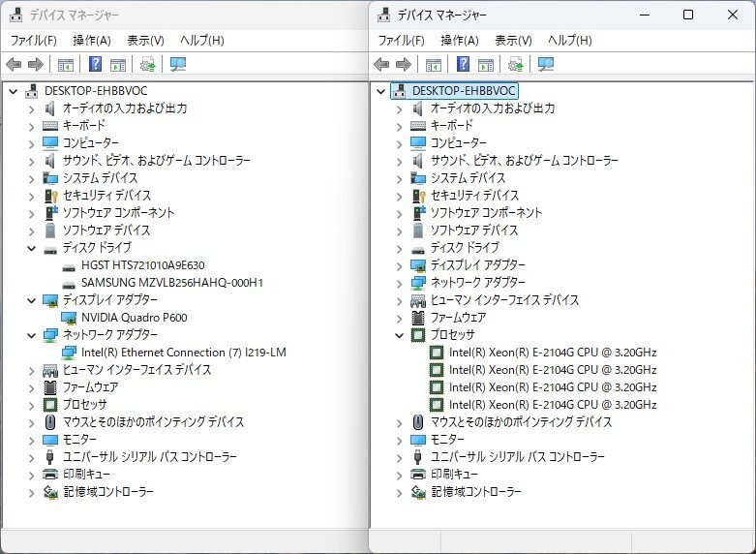Click update driver icon in right window toolbar
Viewport: 756px width, 554px height.
pos(515,64)
